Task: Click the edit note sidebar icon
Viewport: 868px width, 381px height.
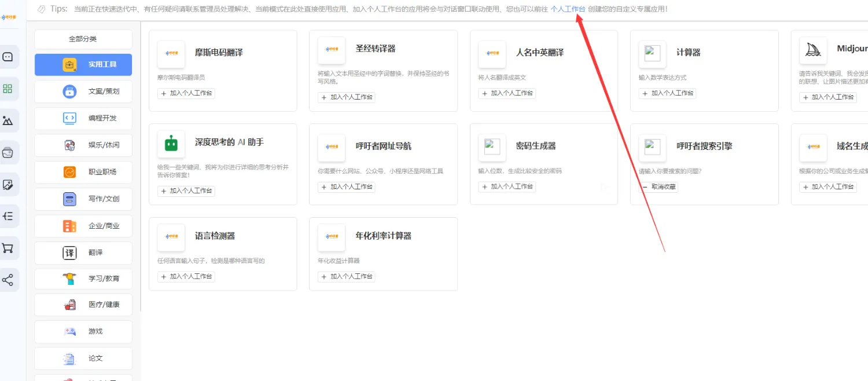Action: click(8, 185)
